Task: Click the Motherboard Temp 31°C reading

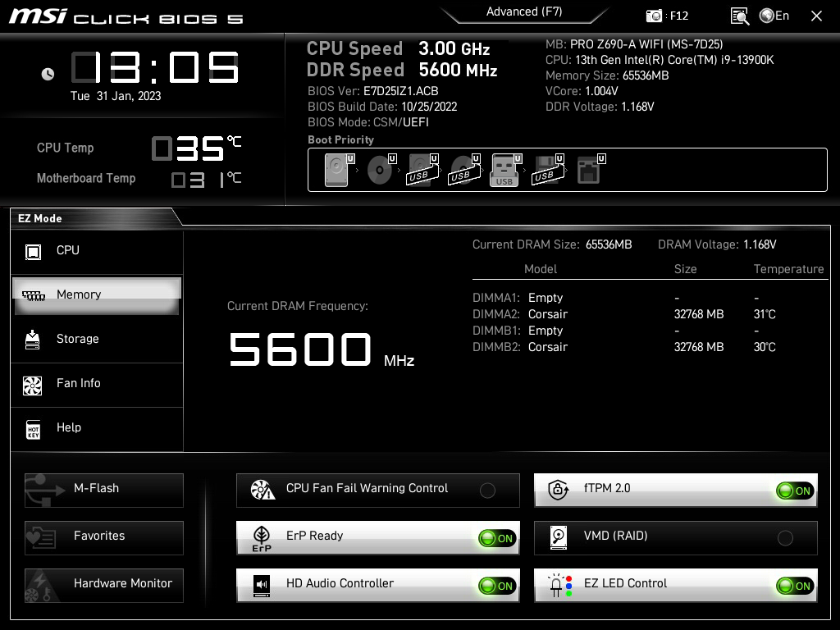Action: [206, 180]
